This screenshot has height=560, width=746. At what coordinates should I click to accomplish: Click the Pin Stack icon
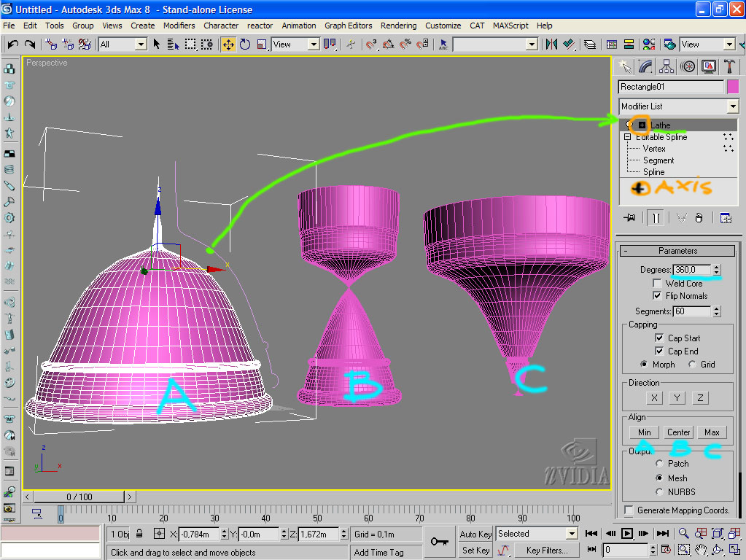(x=629, y=218)
